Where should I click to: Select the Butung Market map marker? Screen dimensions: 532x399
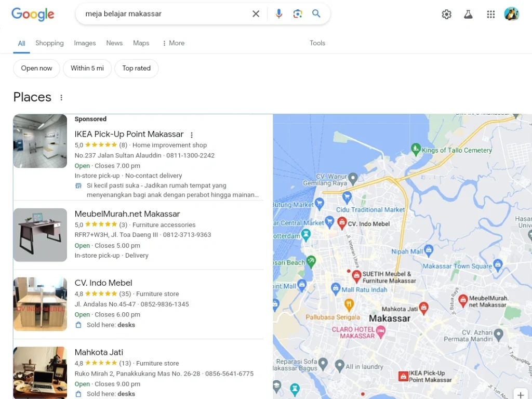pos(320,203)
